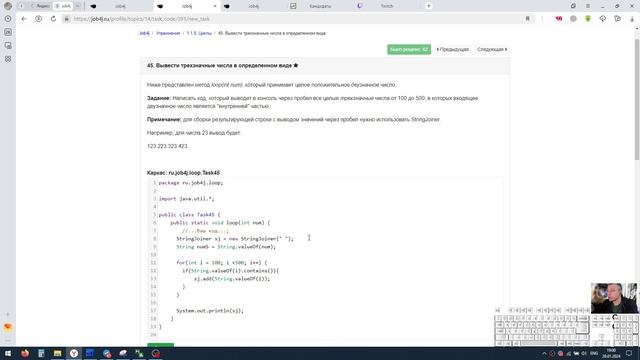Viewport: 640px width, 360px height.
Task: Open the Упражнения breadcrumb link
Action: click(x=168, y=33)
